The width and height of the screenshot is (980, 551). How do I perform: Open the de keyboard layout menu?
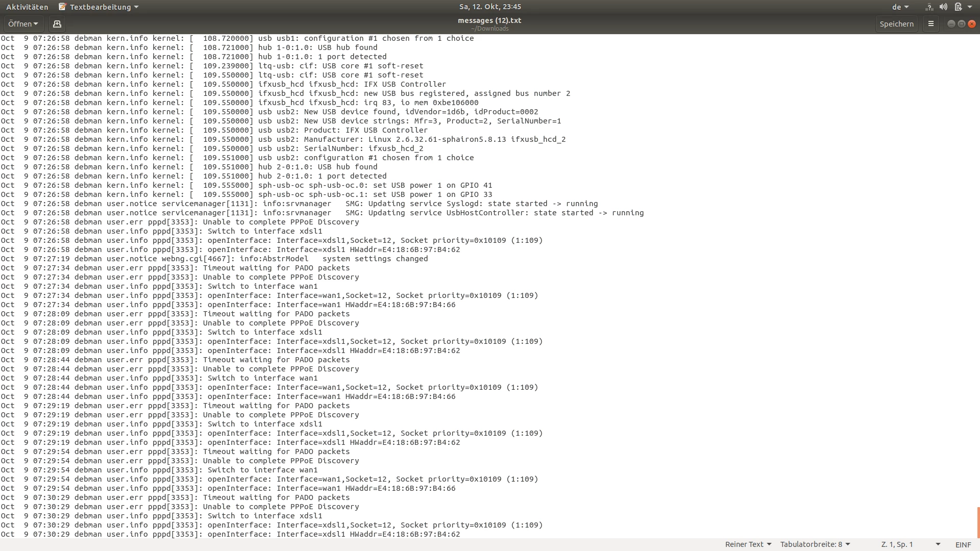[900, 7]
